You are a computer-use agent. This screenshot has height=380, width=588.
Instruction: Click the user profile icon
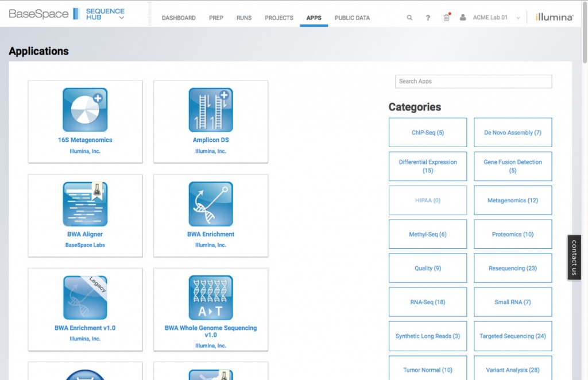(463, 17)
